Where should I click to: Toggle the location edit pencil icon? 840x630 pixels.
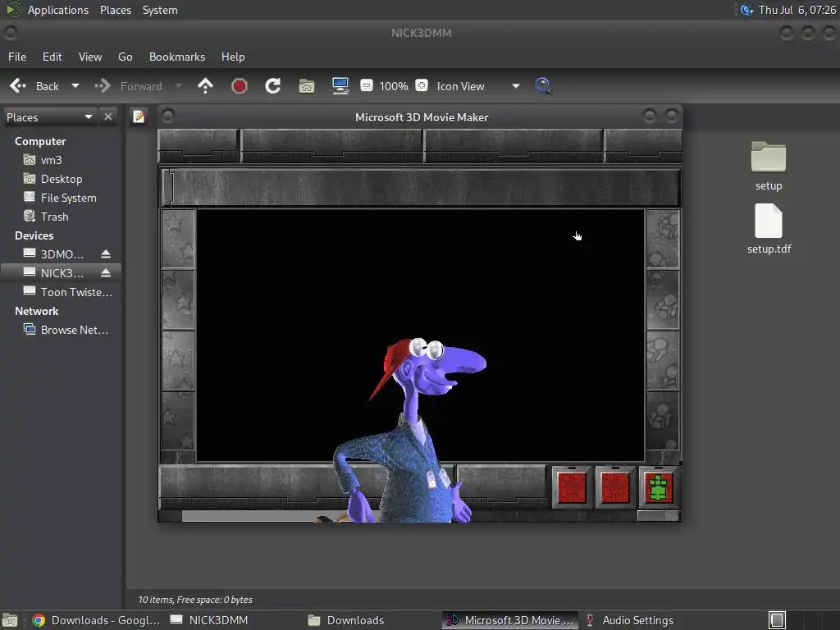click(139, 116)
